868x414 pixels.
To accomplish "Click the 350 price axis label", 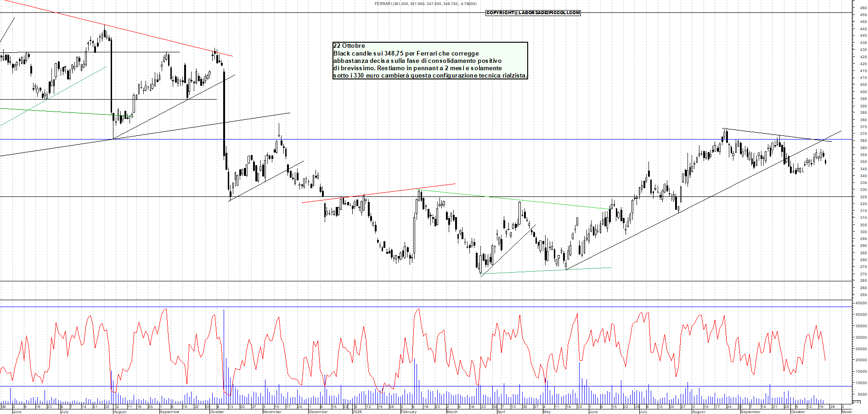I will tap(863, 162).
